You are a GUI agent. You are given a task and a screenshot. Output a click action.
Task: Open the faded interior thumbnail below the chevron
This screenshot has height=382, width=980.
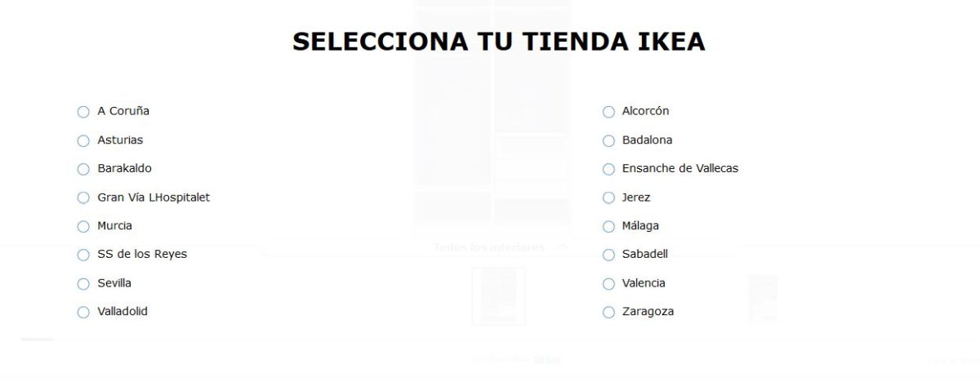point(499,295)
